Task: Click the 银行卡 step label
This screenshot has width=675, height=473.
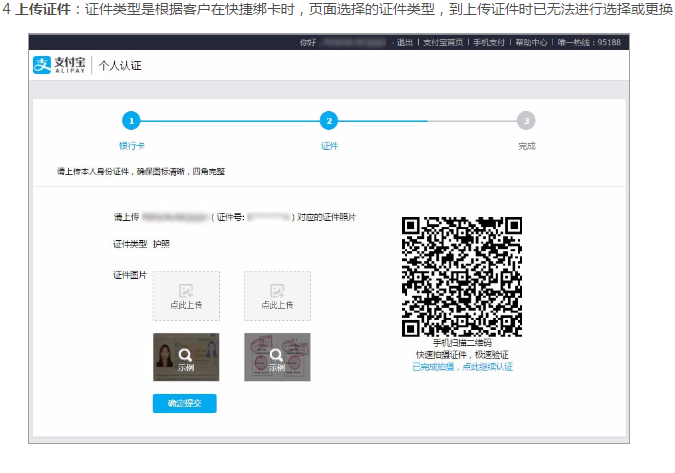Action: click(131, 146)
